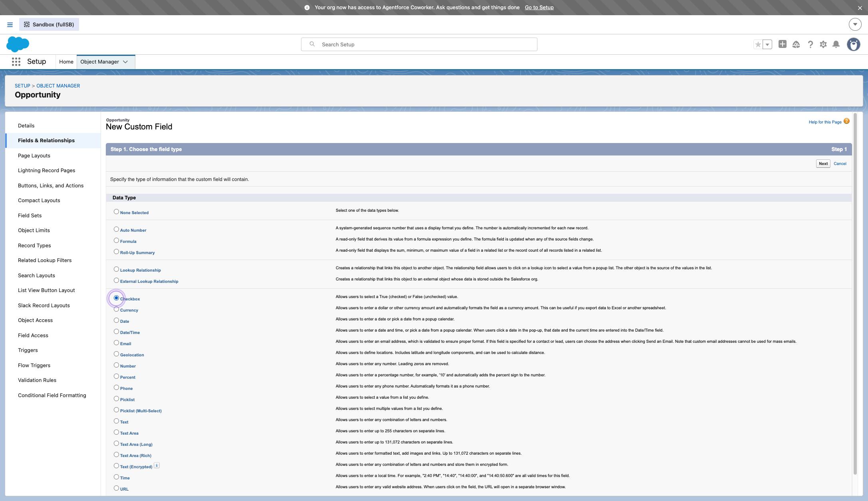Open the Help for this Page link
Screen dimensions: 868x501
825,122
